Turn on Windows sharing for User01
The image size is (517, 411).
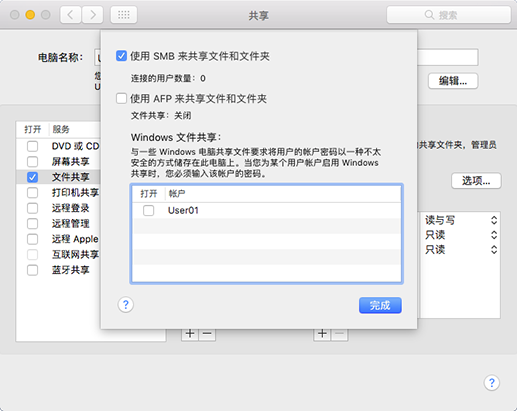click(x=148, y=210)
